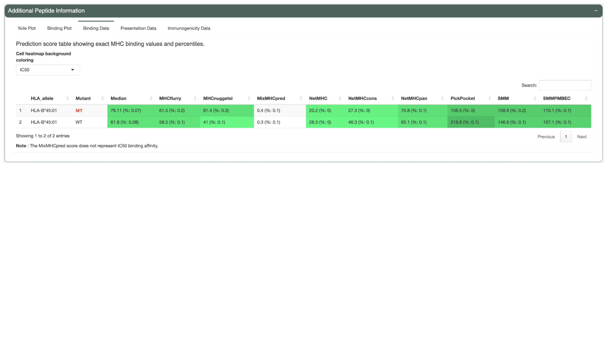Select the WT mutant cell
The height and width of the screenshot is (364, 607).
pos(79,122)
